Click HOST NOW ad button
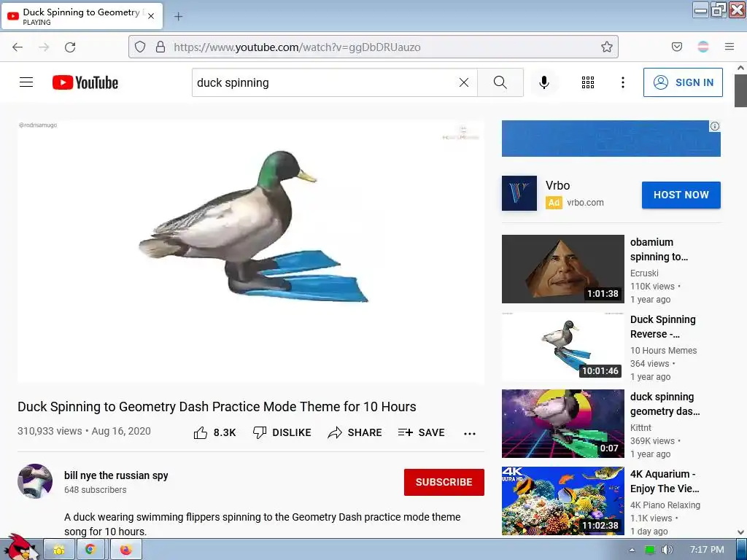This screenshot has height=560, width=747. coord(681,195)
